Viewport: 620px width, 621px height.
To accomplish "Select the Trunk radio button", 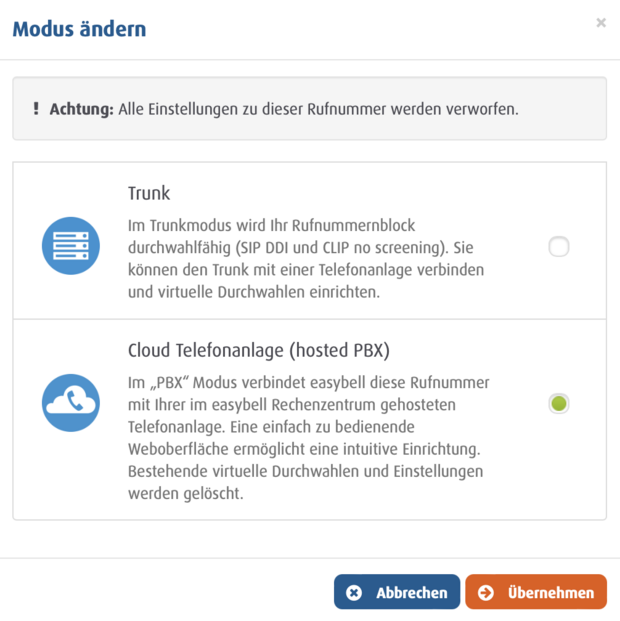I will coord(559,246).
